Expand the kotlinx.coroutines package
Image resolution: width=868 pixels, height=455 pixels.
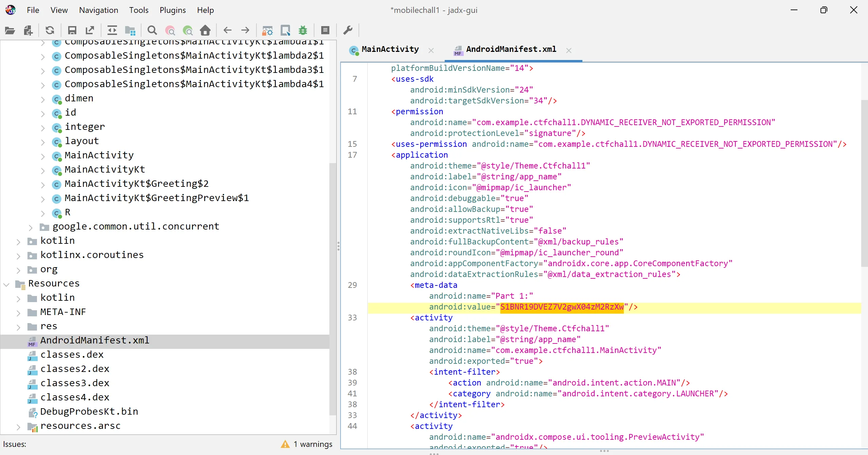click(x=19, y=256)
